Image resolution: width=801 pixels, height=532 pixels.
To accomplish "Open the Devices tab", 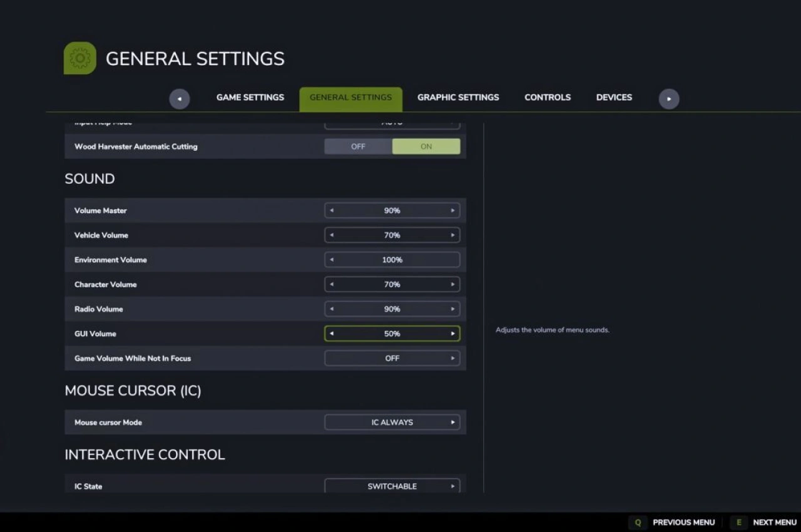I will [614, 97].
